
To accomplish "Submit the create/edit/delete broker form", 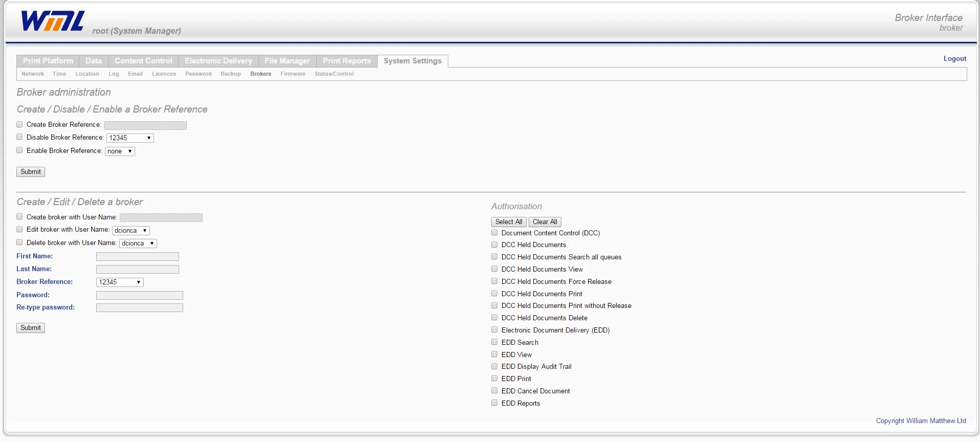I will pyautogui.click(x=31, y=328).
